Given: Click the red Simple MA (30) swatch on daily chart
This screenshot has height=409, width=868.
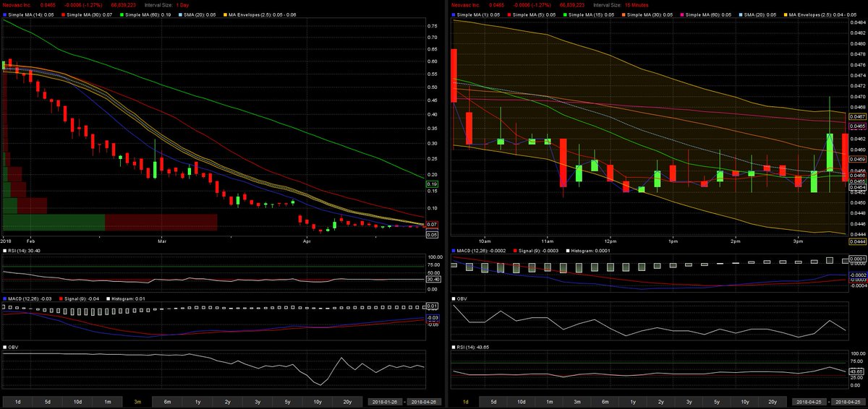Looking at the screenshot, I should click(64, 14).
